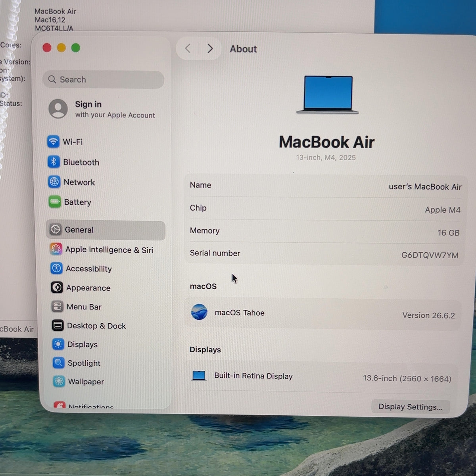Open the Wi-Fi sidebar item label
Image resolution: width=476 pixels, height=476 pixels.
tap(73, 142)
